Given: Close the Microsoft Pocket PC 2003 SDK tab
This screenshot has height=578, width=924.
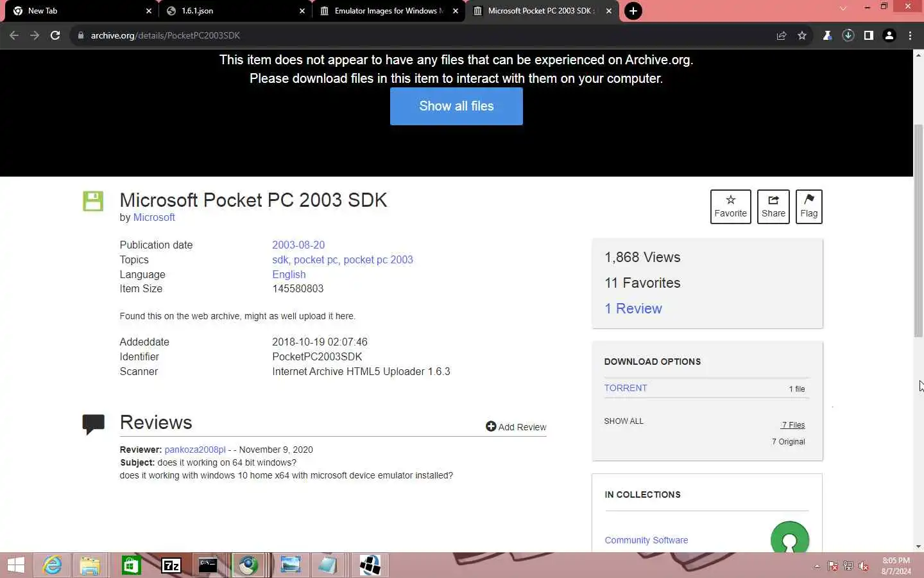Looking at the screenshot, I should coord(609,11).
